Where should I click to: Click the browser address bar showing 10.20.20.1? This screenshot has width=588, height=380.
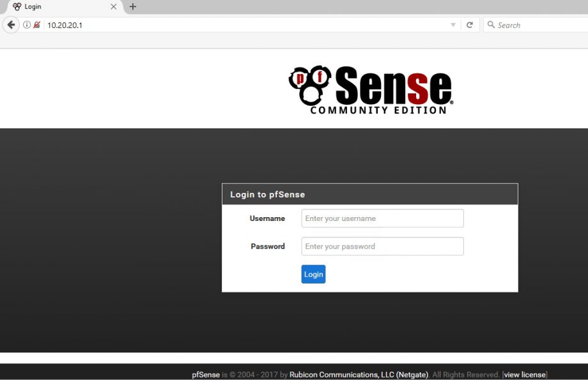point(192,24)
